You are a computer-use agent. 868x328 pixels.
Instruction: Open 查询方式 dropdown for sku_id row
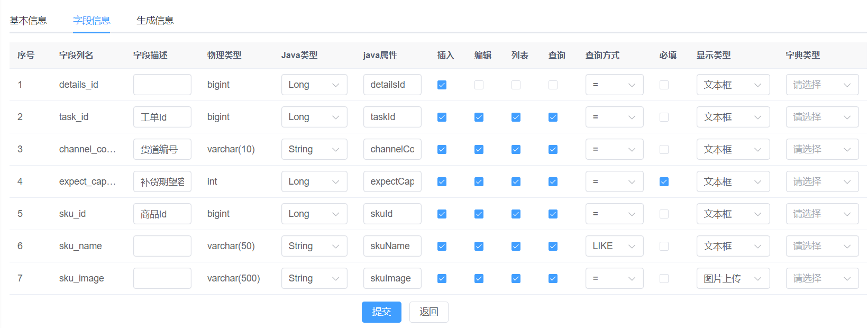coord(614,214)
